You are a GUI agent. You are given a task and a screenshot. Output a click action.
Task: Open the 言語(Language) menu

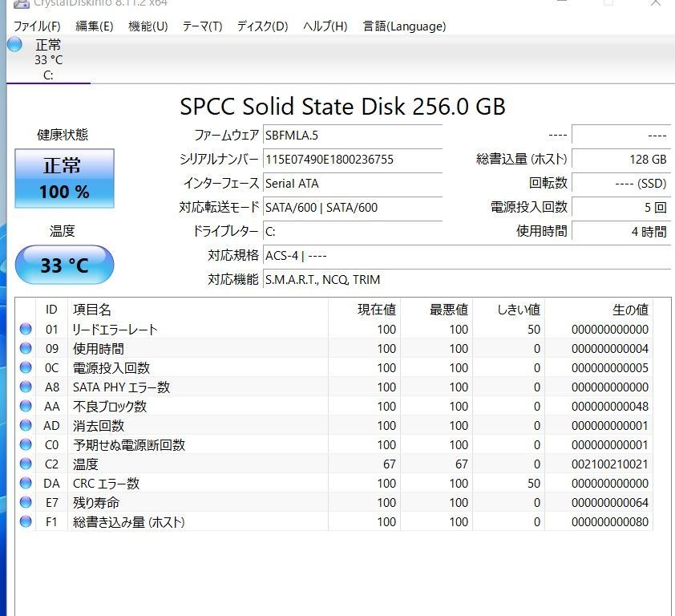tap(404, 26)
